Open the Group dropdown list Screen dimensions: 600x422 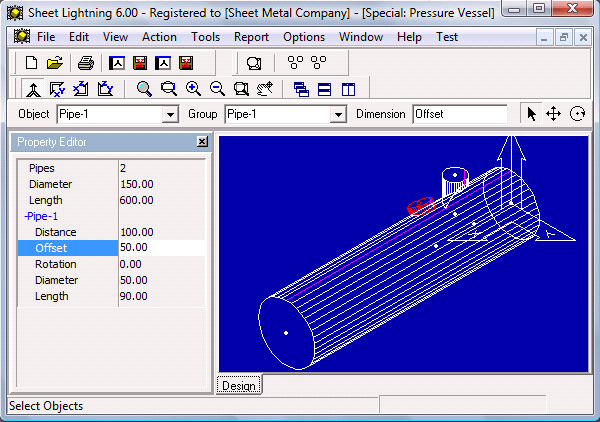tap(337, 114)
